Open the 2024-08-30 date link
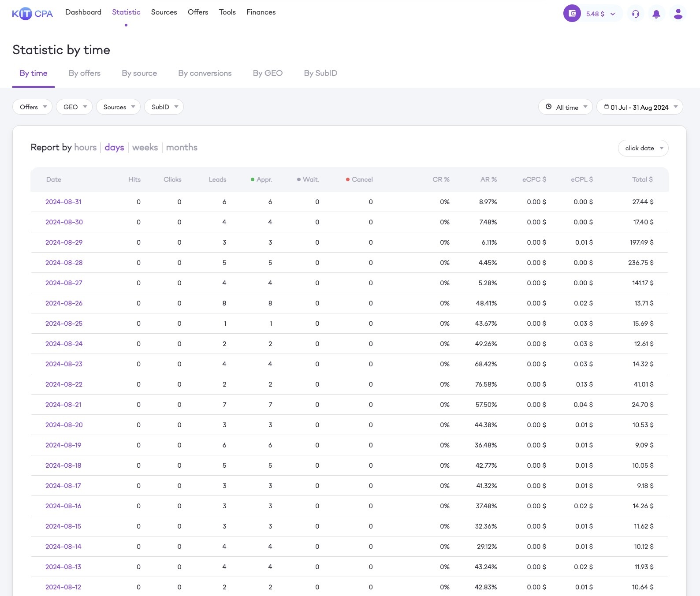The width and height of the screenshot is (700, 596). [64, 222]
